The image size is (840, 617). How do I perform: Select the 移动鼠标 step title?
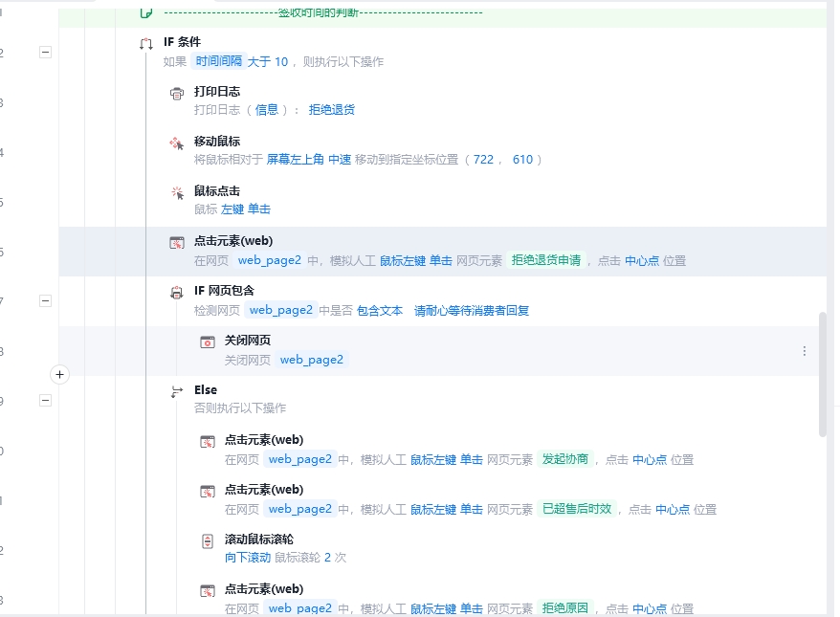pyautogui.click(x=217, y=142)
